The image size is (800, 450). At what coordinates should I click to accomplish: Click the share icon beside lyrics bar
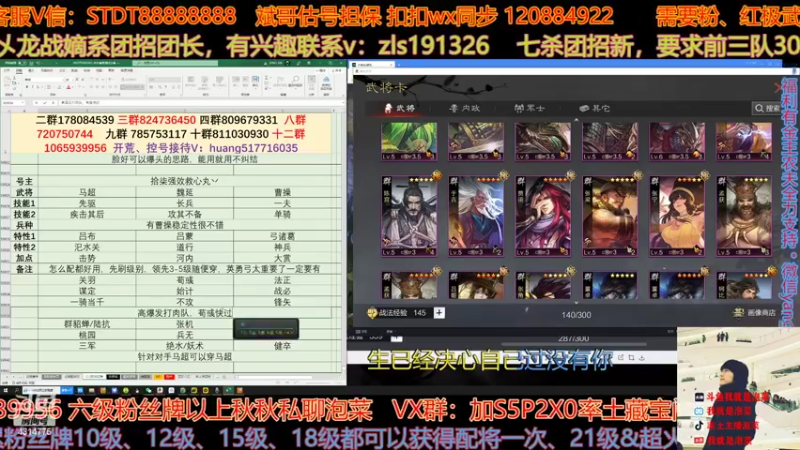point(620,358)
